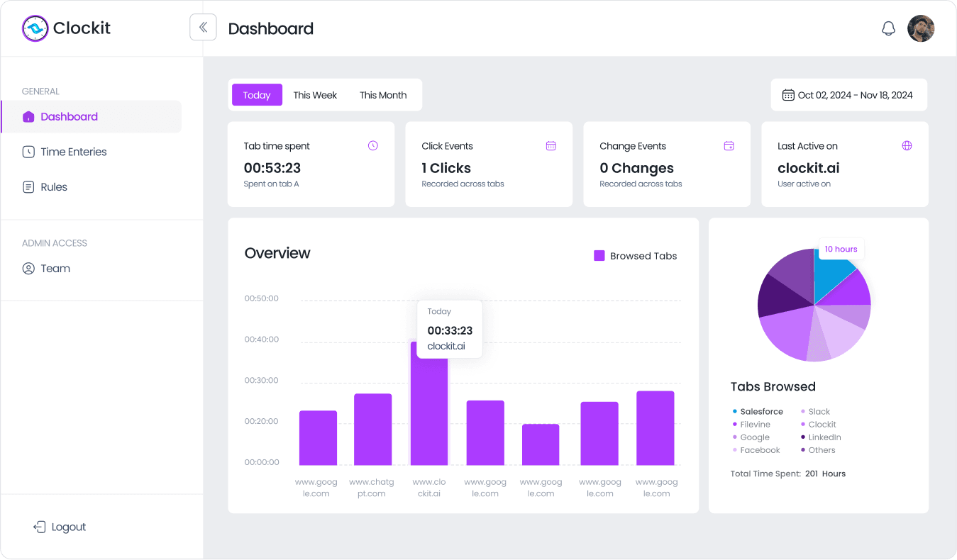Collapse sidebar with double-chevron button
The width and height of the screenshot is (957, 560).
[203, 28]
